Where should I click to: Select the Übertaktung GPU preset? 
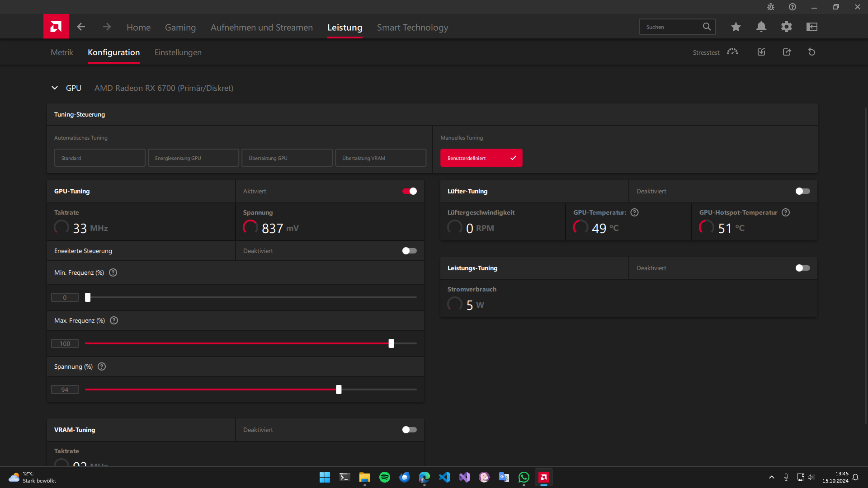point(287,158)
